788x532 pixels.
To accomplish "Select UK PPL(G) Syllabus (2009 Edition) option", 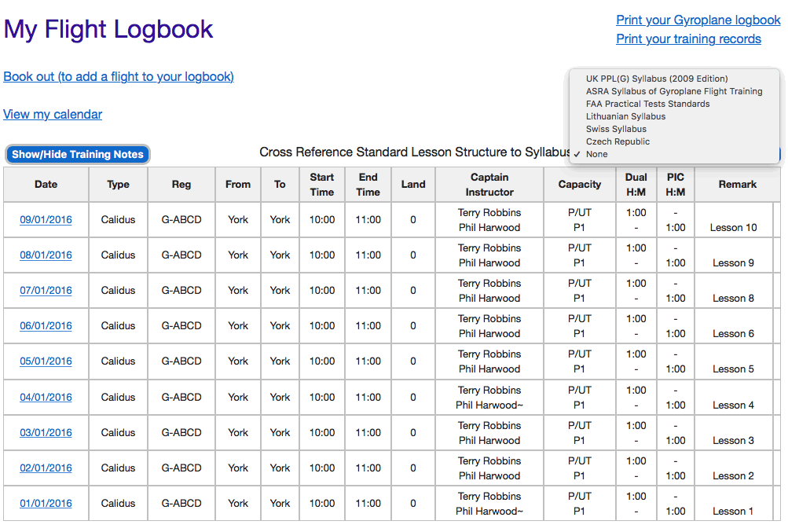I will (x=656, y=79).
